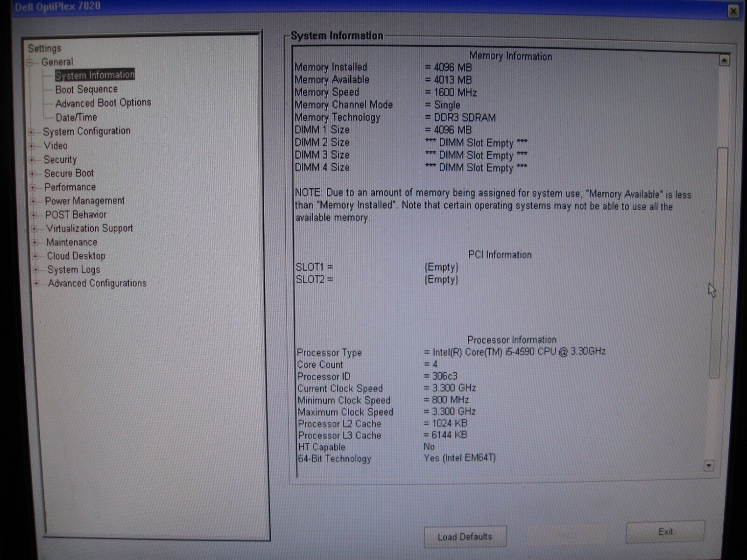
Task: Click the HT Capable No value
Action: click(x=430, y=447)
